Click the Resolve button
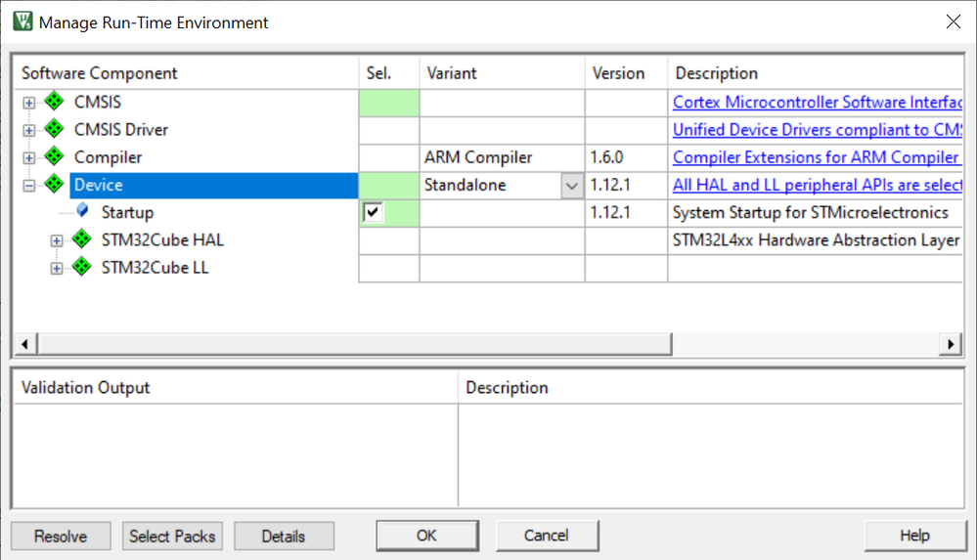The height and width of the screenshot is (560, 977). coord(61,536)
